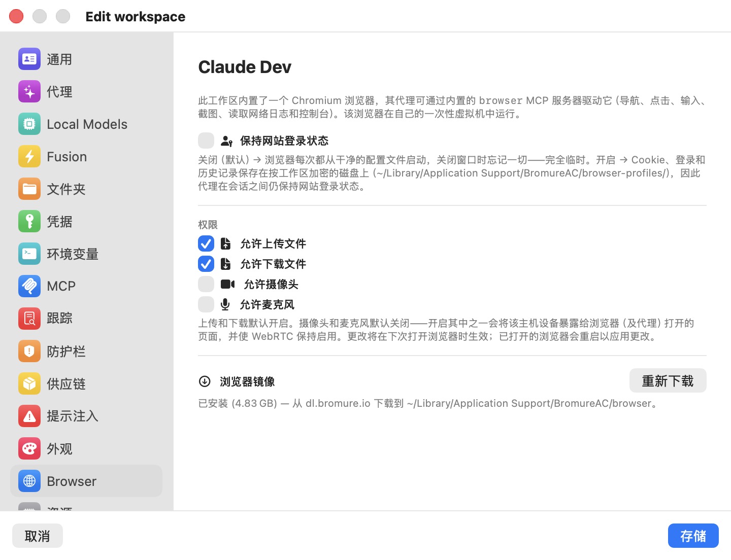Select the 环境变量 terminal icon
This screenshot has width=731, height=560.
coord(29,254)
